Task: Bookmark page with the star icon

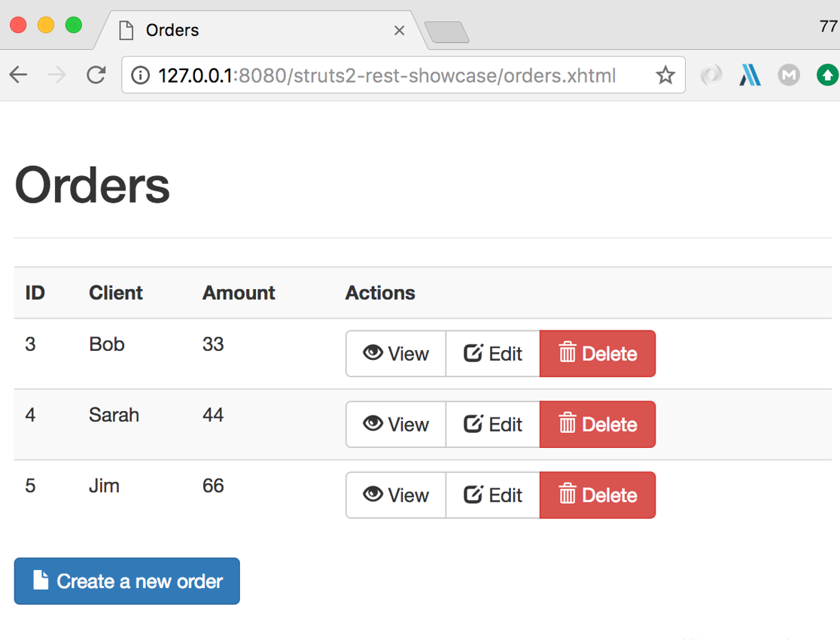Action: coord(665,75)
